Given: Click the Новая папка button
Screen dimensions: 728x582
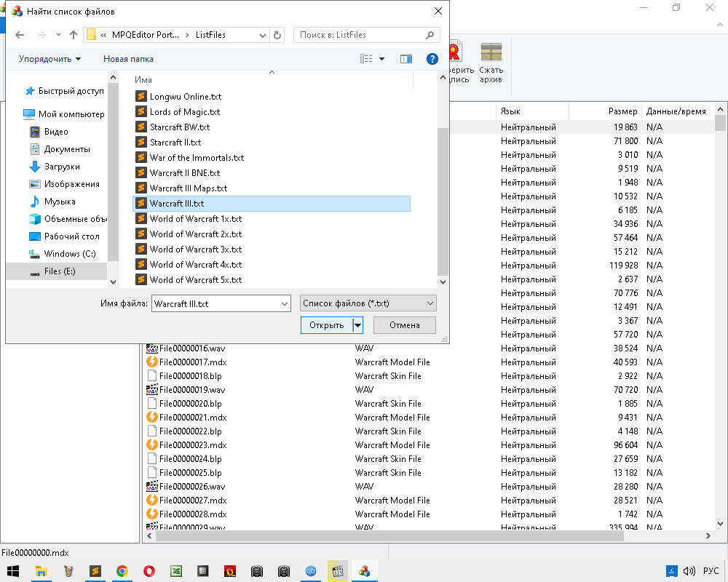Looking at the screenshot, I should [x=128, y=59].
